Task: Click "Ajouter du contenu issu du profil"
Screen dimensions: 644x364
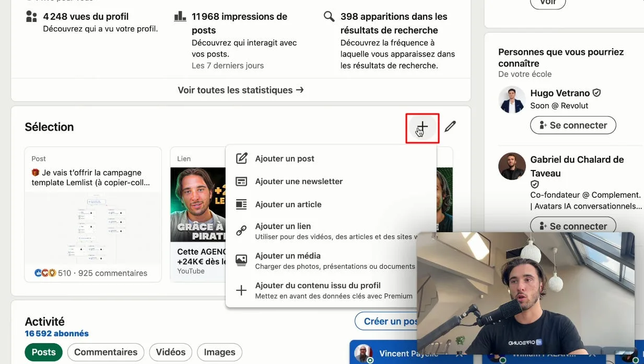Action: click(331, 290)
